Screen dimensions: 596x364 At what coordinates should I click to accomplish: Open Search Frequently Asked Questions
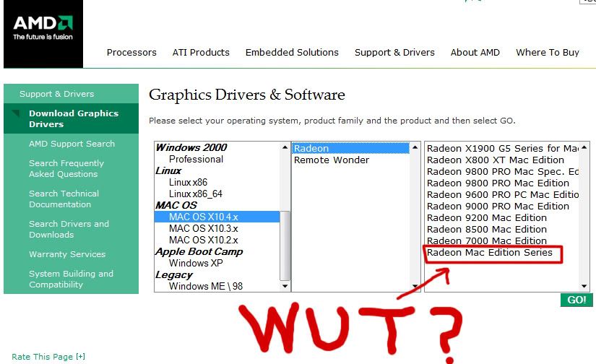[x=66, y=168]
